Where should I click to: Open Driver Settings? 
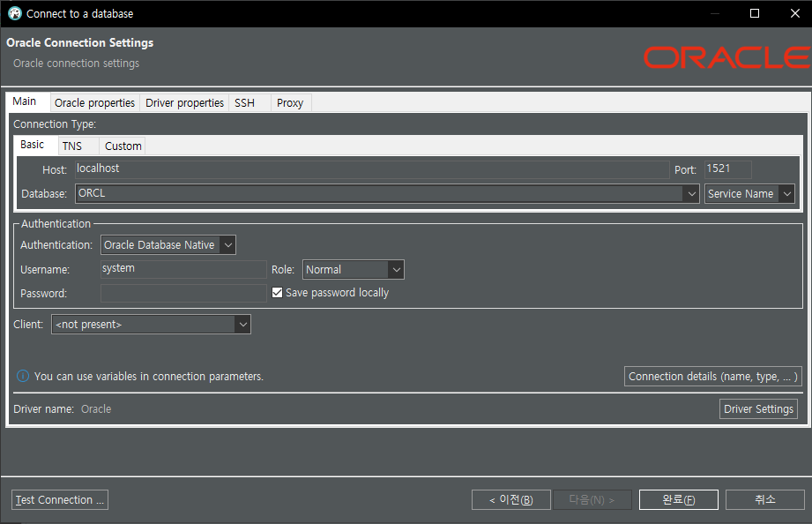click(x=758, y=409)
